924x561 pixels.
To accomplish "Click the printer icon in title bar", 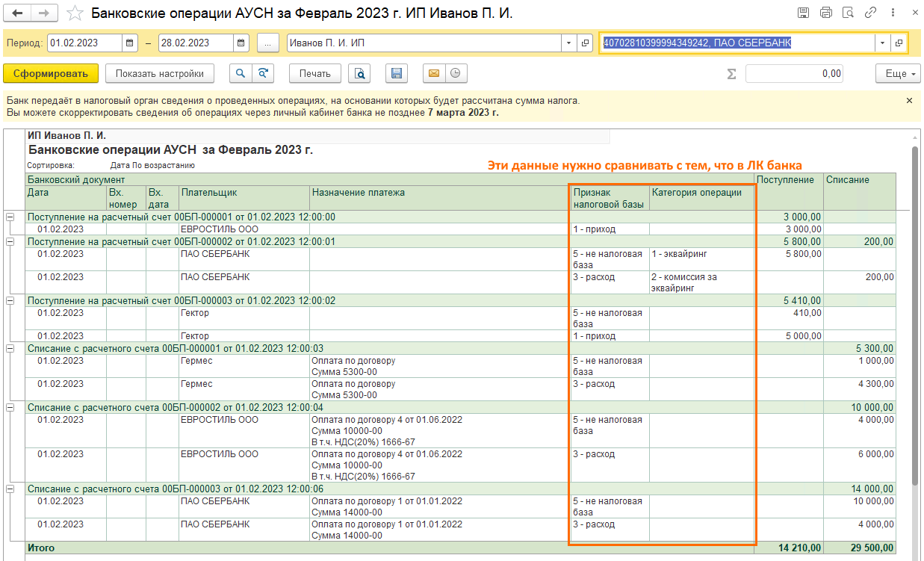I will [825, 13].
